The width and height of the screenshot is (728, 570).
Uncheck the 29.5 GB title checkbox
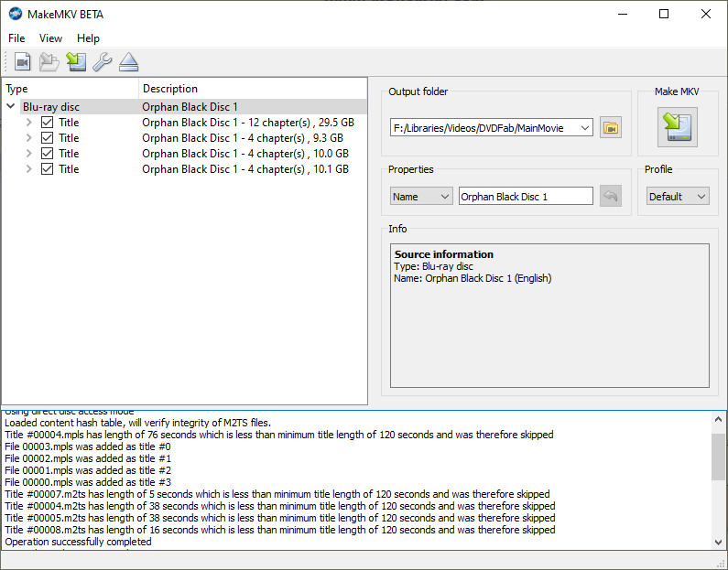click(x=47, y=123)
